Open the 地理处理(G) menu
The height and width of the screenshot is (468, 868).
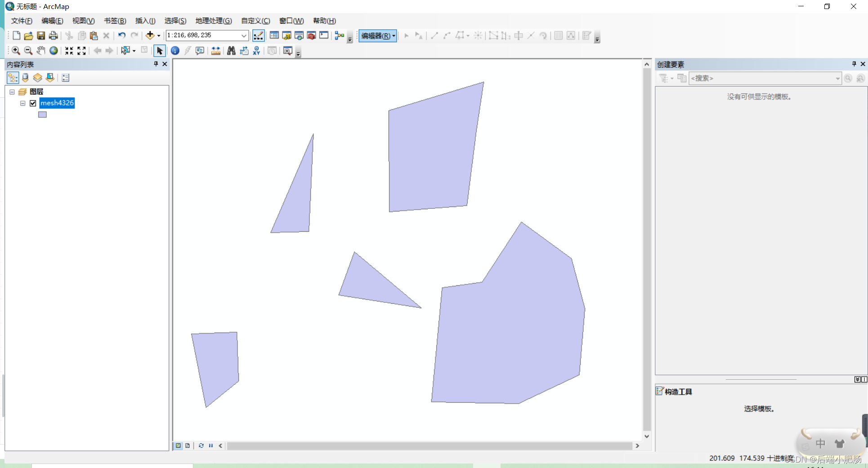coord(213,21)
